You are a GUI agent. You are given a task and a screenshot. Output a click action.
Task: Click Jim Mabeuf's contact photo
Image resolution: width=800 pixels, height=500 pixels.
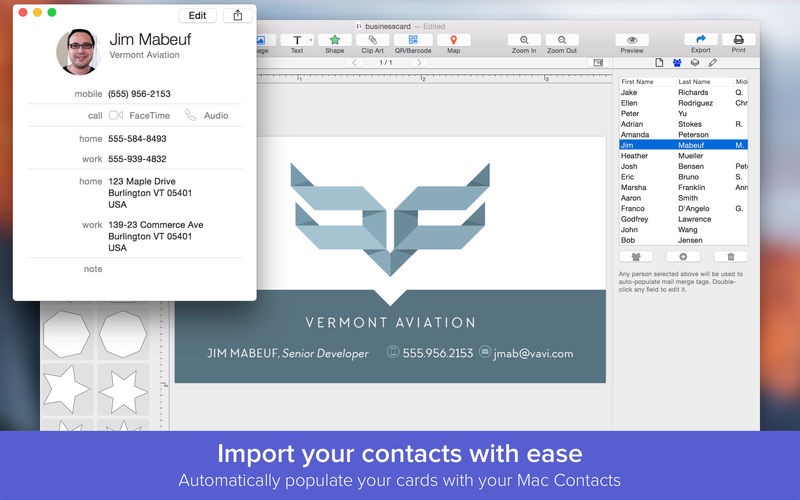click(x=78, y=52)
